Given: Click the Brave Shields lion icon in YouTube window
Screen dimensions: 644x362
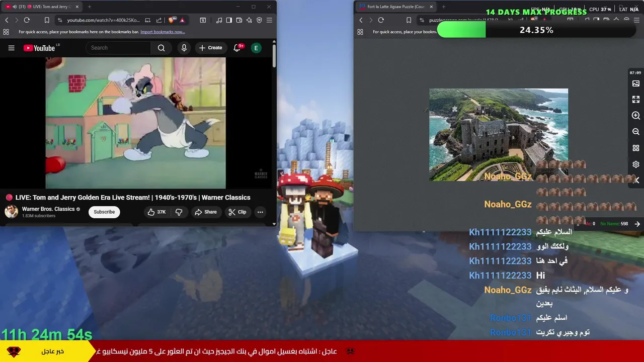Looking at the screenshot, I should (172, 20).
